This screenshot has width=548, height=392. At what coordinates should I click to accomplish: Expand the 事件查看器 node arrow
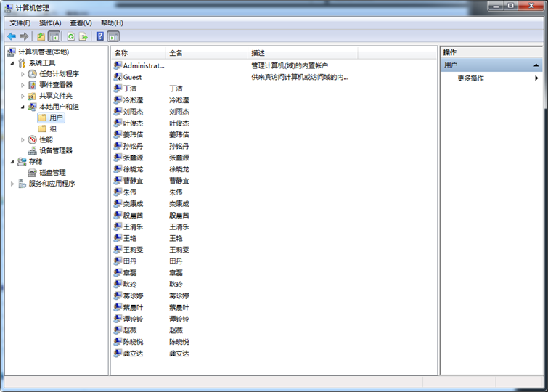coord(23,85)
